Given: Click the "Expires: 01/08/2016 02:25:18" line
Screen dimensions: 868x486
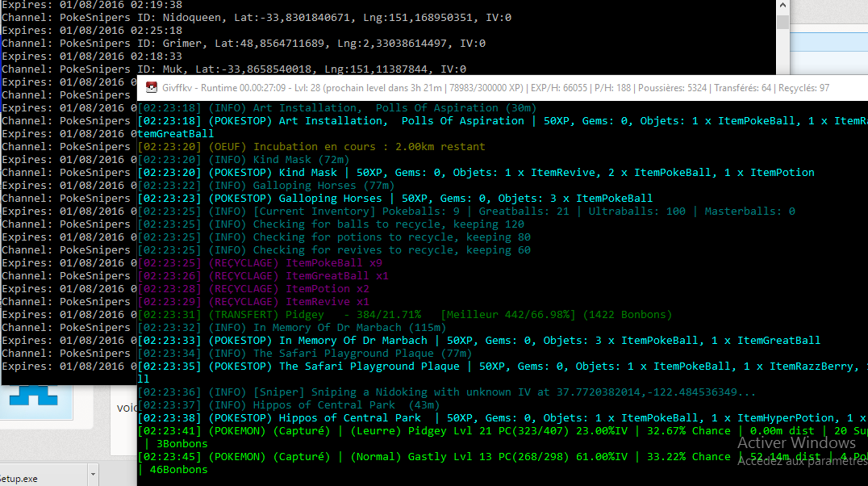Looking at the screenshot, I should (x=92, y=31).
